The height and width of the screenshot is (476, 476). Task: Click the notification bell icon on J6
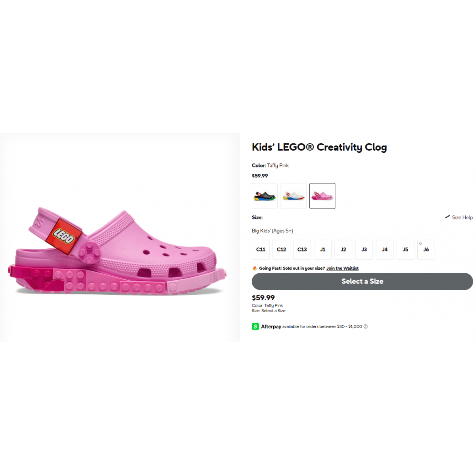tap(420, 243)
